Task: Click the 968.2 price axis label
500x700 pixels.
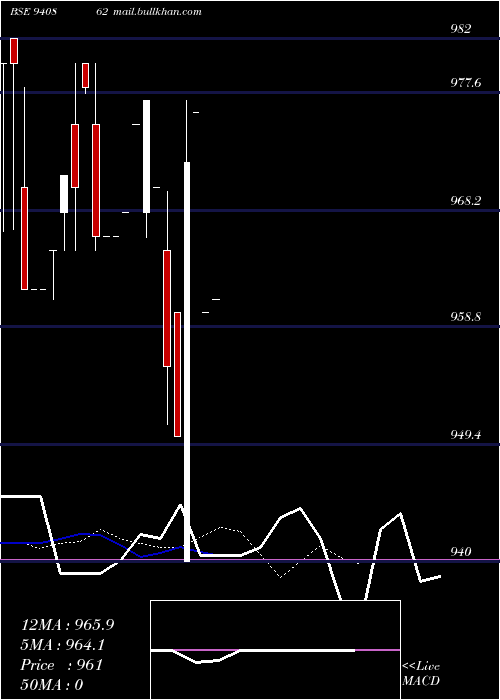Action: point(466,200)
